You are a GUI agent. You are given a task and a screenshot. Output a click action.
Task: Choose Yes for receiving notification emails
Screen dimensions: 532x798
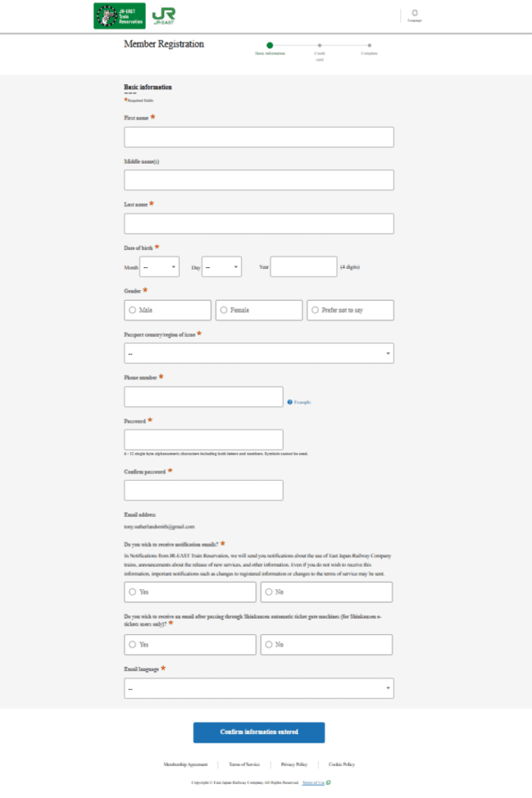coord(132,591)
